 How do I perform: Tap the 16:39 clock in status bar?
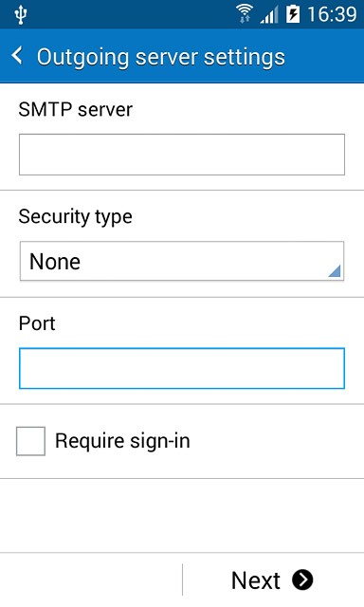point(332,14)
